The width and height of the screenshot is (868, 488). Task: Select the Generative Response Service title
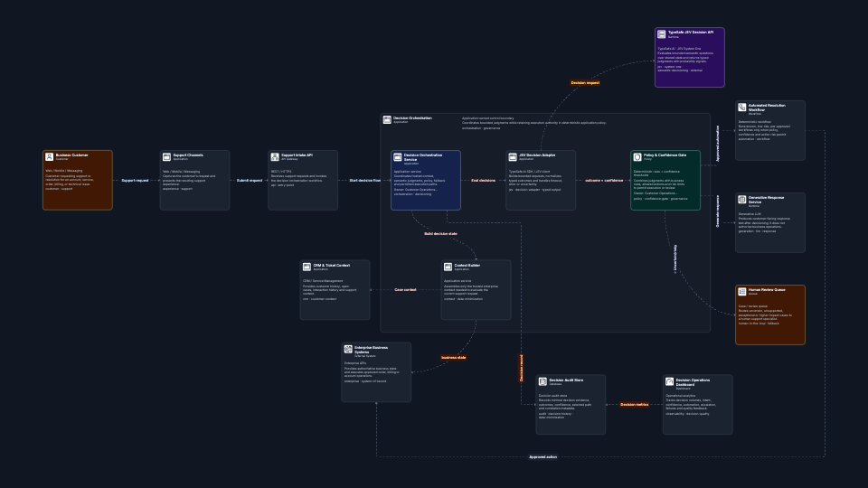766,200
